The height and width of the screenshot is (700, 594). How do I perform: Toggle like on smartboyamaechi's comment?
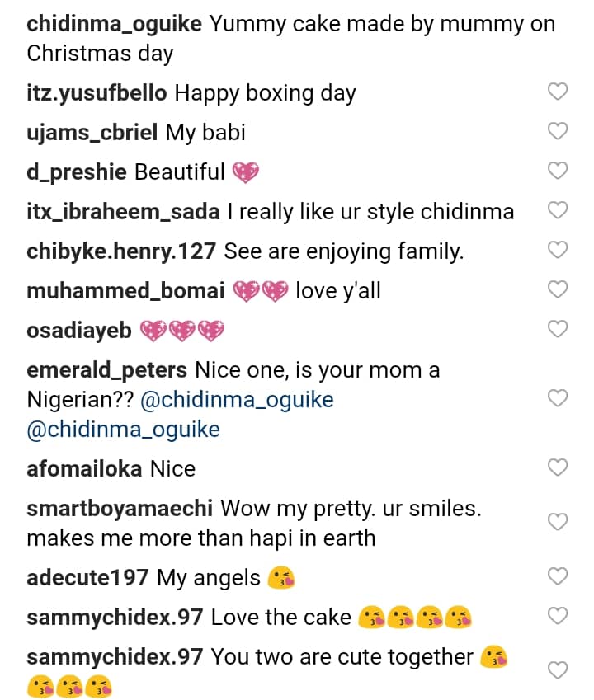[559, 523]
